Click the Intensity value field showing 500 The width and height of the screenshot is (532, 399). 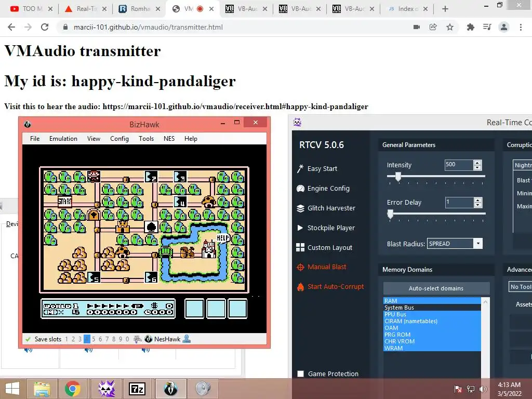pyautogui.click(x=459, y=165)
